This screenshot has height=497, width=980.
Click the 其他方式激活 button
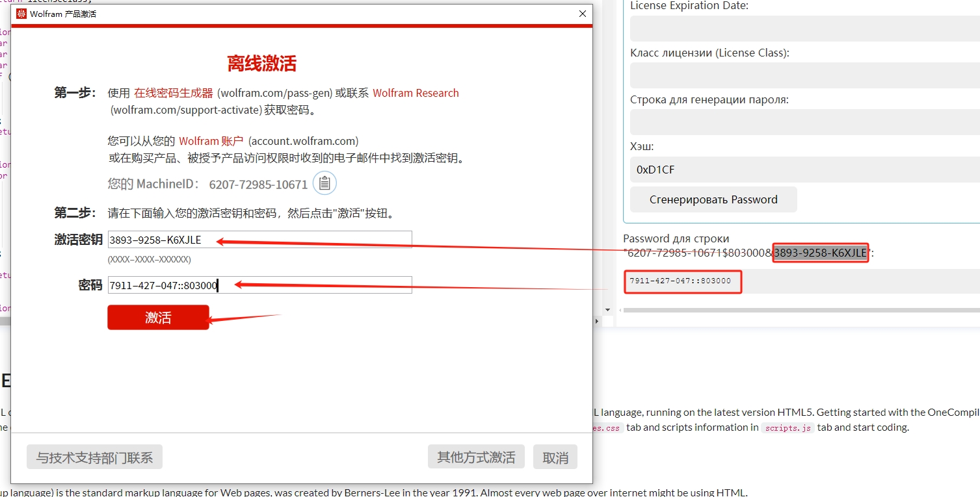point(476,457)
